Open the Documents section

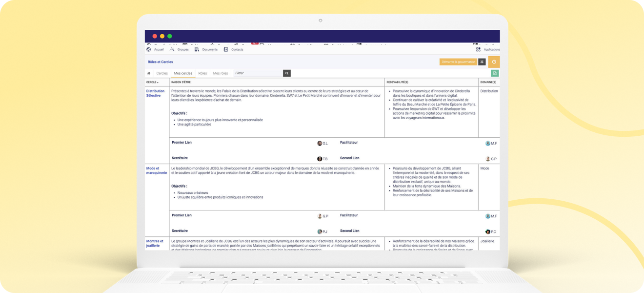pos(206,49)
